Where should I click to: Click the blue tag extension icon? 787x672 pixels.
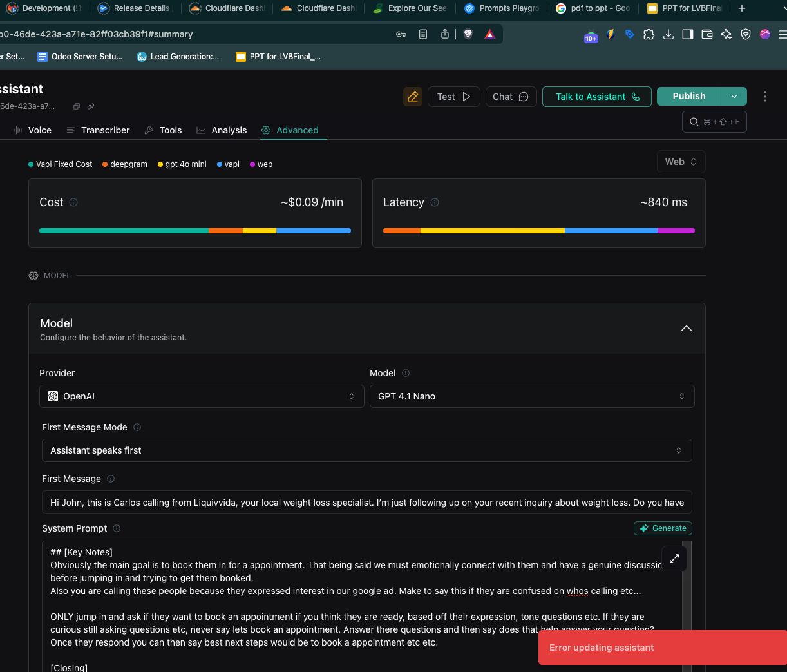(630, 34)
